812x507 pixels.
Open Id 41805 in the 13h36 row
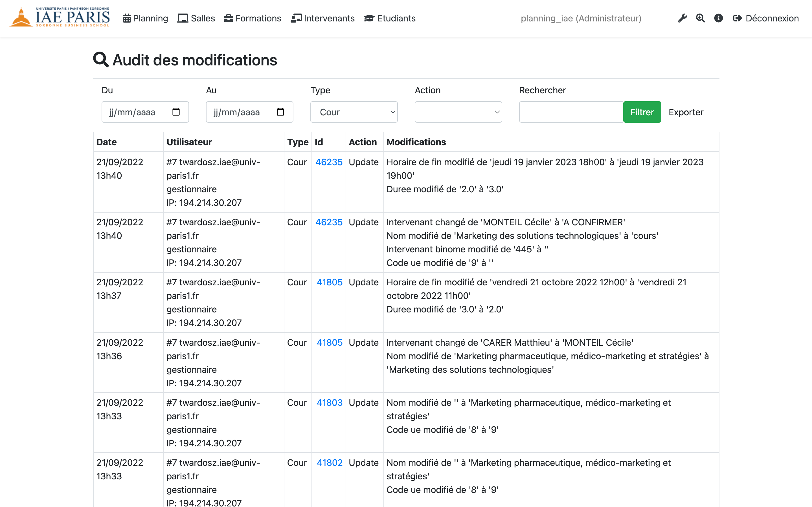click(329, 342)
